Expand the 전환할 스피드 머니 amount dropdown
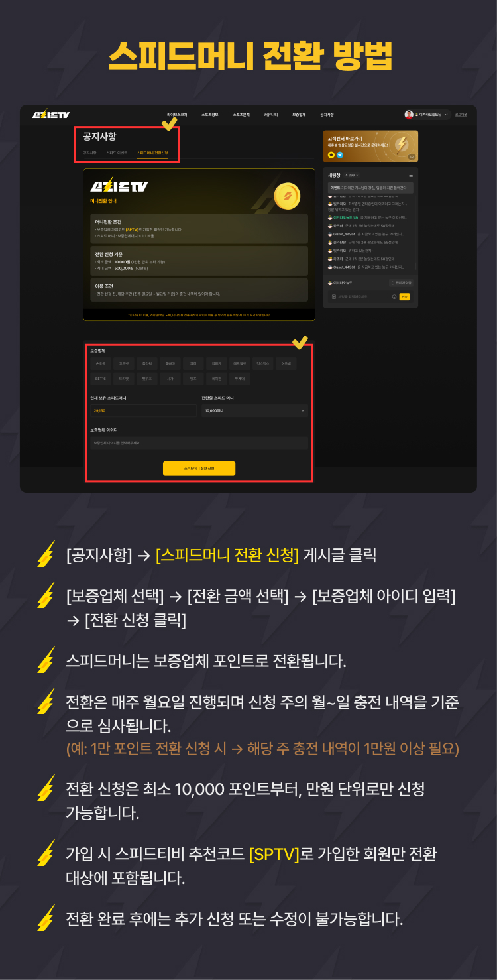The image size is (497, 980). click(x=255, y=411)
